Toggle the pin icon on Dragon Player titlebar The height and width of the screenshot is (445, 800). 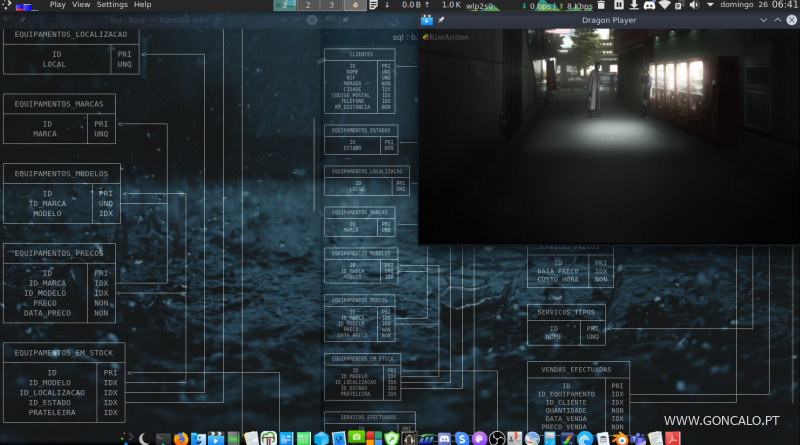(441, 20)
